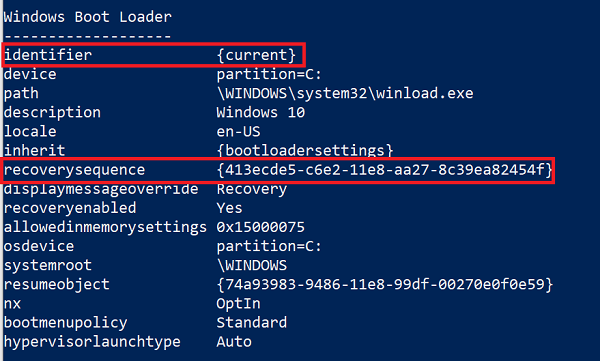The height and width of the screenshot is (361, 600).
Task: Click the hypervisorlaunchtype value Auto
Action: click(x=234, y=342)
